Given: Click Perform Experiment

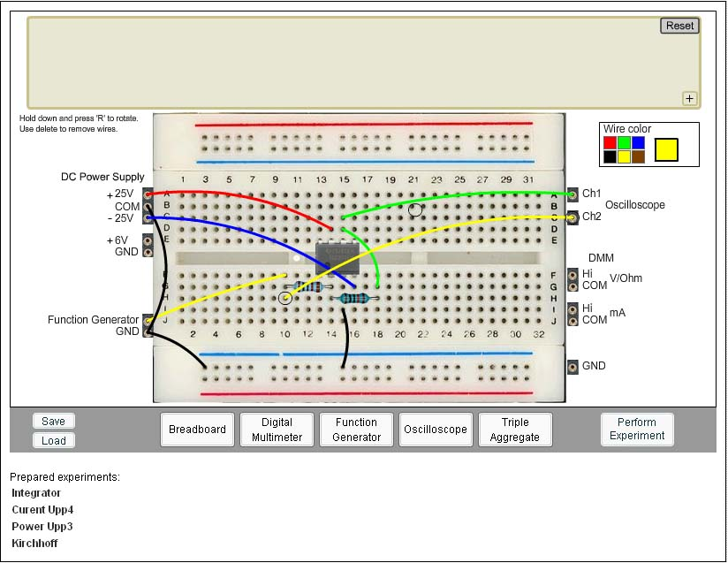Looking at the screenshot, I should tap(637, 429).
